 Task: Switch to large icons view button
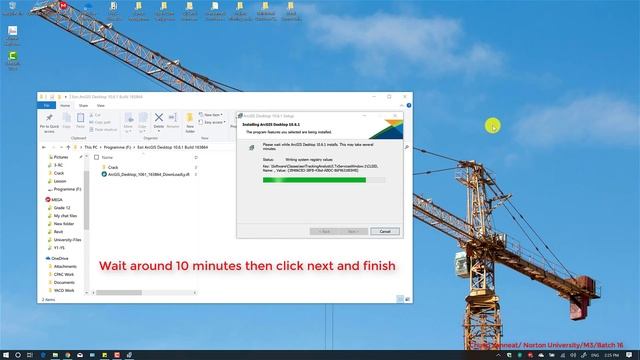pos(407,299)
